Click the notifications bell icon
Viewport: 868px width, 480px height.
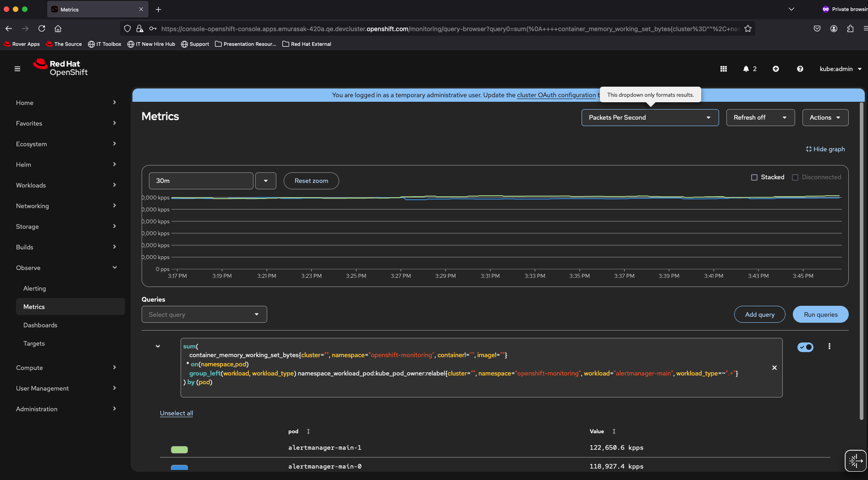(746, 69)
